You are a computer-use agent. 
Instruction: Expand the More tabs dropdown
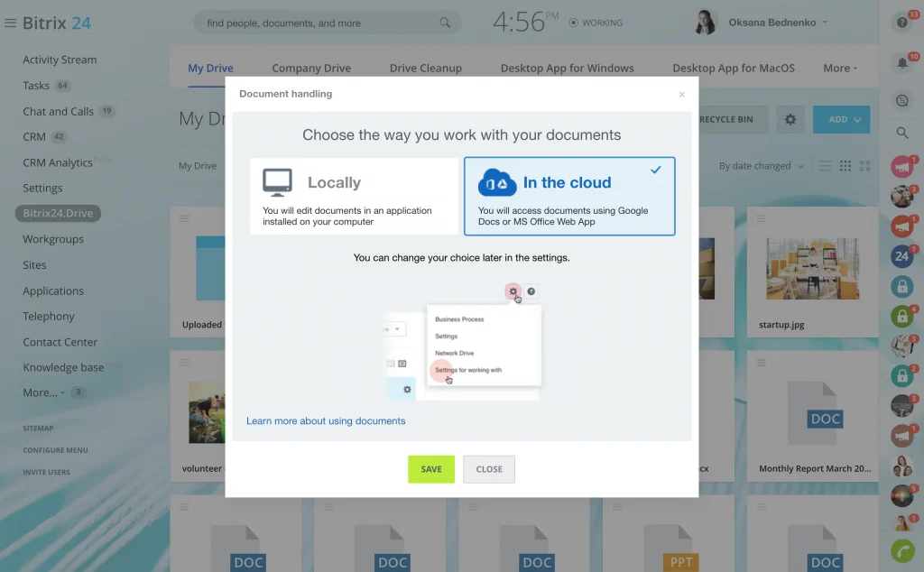(840, 68)
